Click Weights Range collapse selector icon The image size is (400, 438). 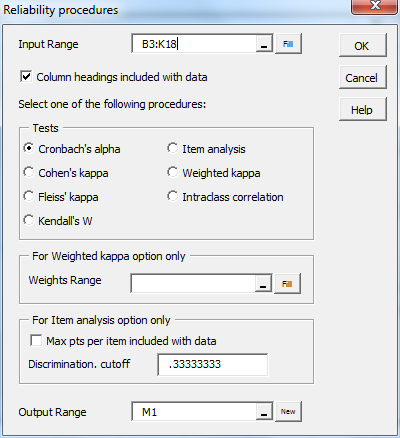tap(263, 284)
